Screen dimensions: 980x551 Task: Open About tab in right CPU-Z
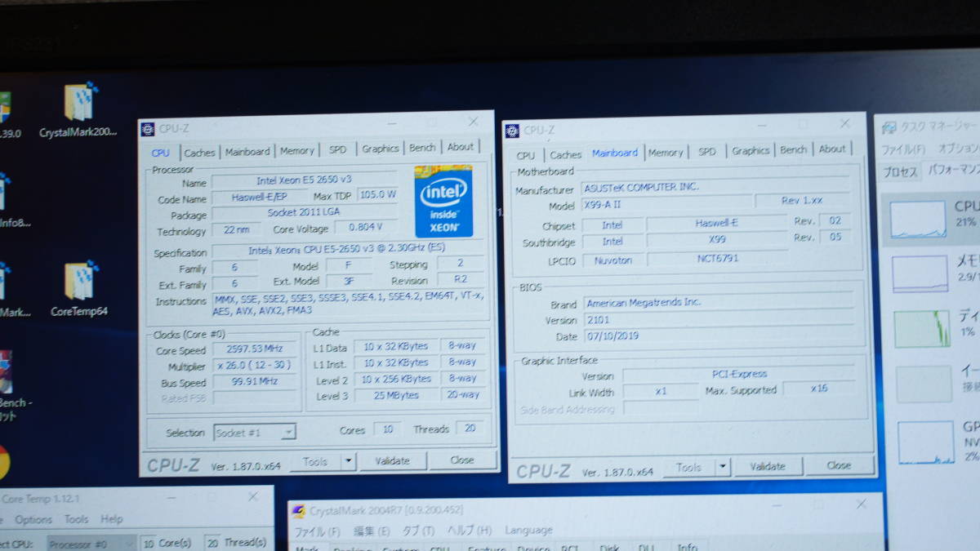(x=831, y=149)
